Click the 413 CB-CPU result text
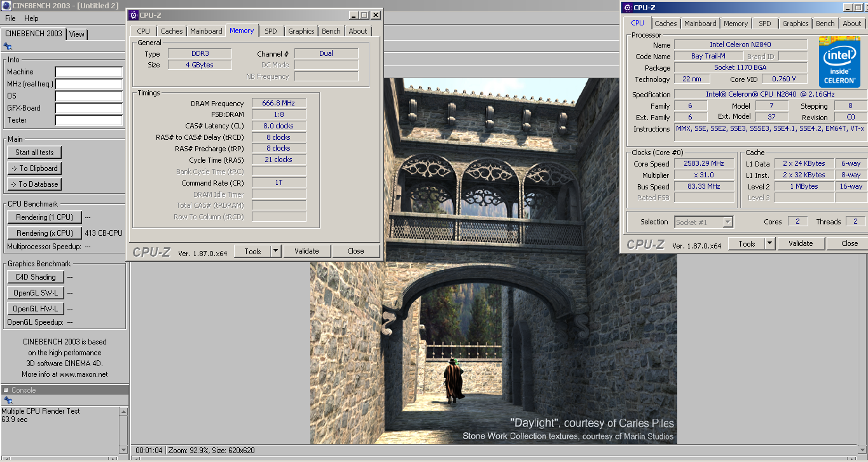 104,233
